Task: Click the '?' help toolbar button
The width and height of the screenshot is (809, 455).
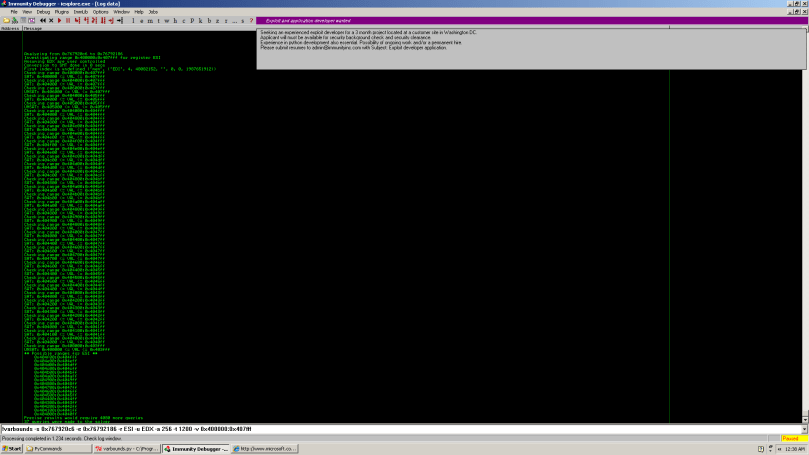Action: [250, 20]
